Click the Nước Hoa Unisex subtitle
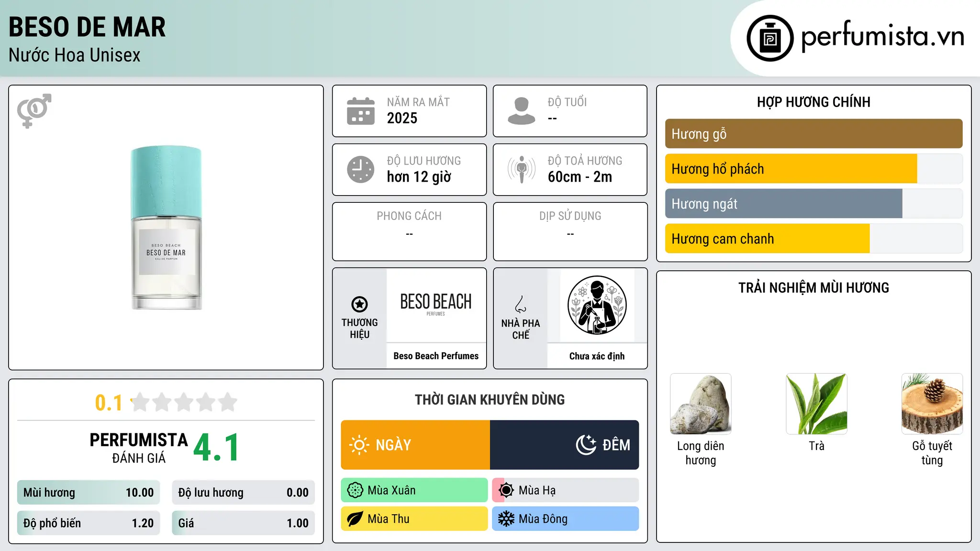This screenshot has height=551, width=980. coord(75,55)
